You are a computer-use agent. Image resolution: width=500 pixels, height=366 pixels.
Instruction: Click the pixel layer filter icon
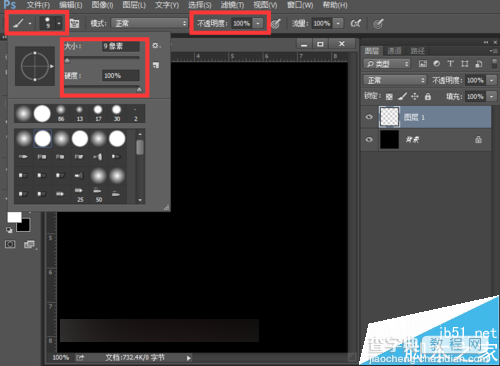point(423,64)
